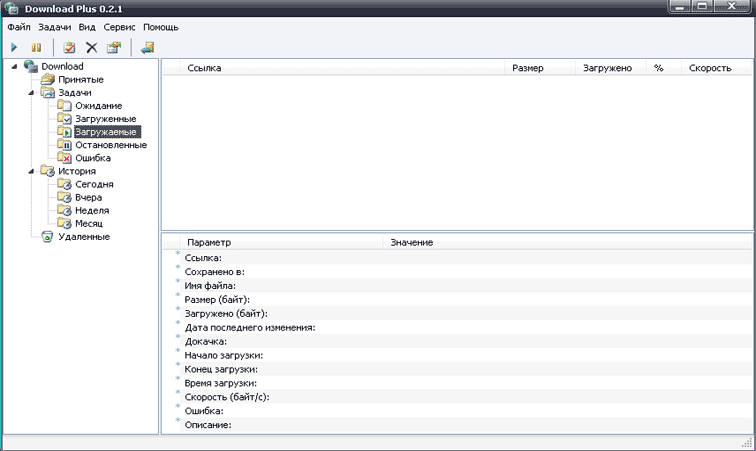The width and height of the screenshot is (756, 451).
Task: Click the yellow Pause download toolbar icon
Action: (36, 47)
